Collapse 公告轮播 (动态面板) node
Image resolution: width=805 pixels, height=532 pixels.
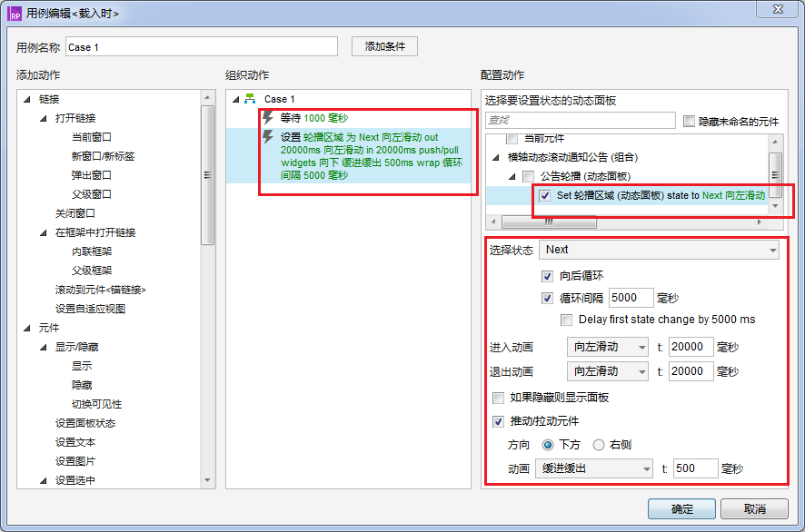tap(512, 176)
